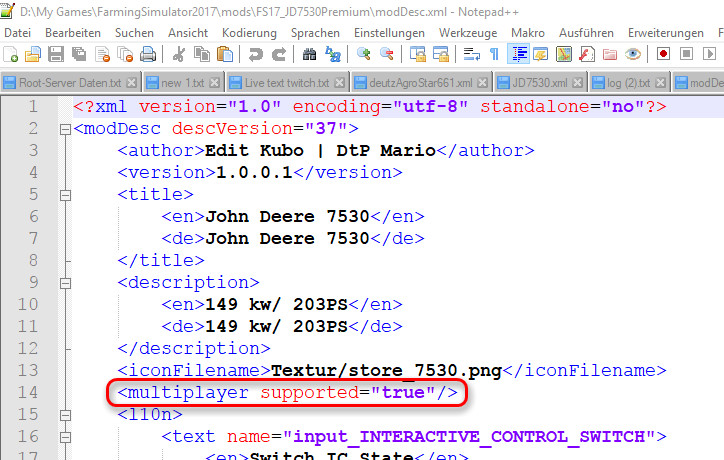
Task: Open the Replace dialog icon
Action: coord(332,54)
